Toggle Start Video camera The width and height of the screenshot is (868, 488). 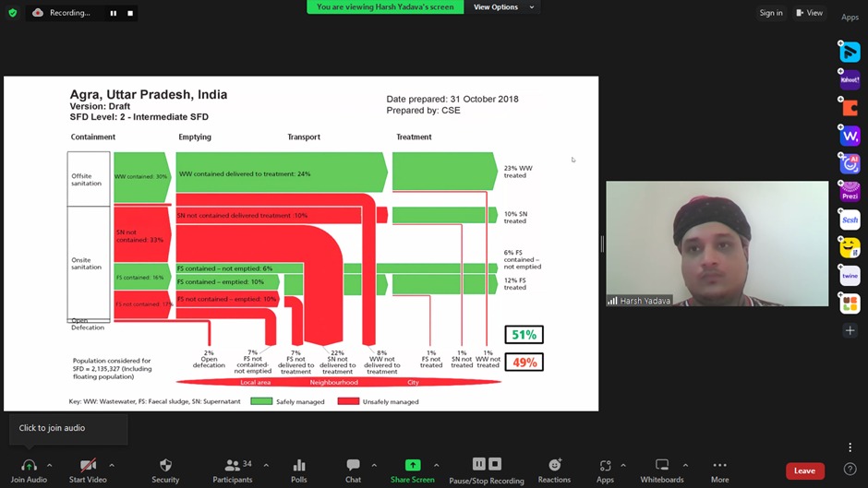88,470
